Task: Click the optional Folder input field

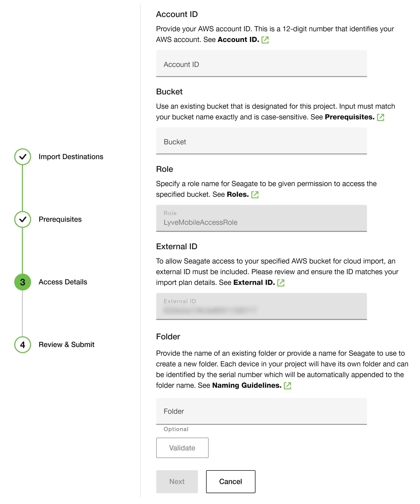Action: click(x=261, y=411)
